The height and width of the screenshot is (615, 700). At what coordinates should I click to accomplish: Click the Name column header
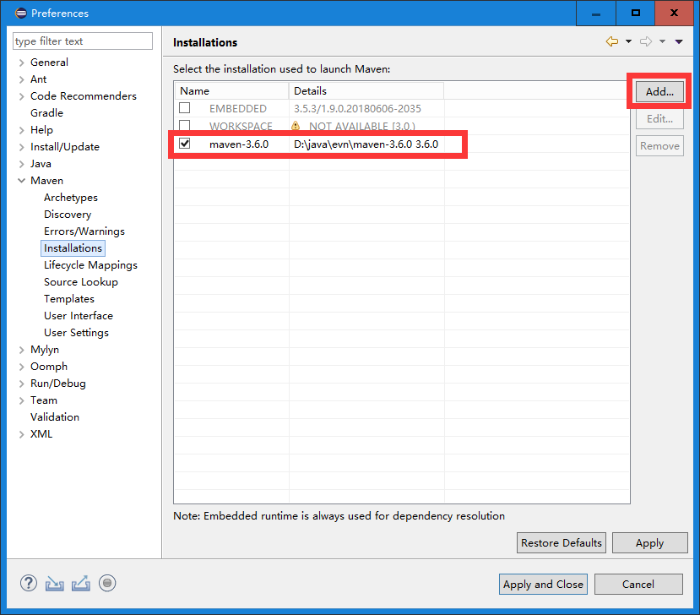pyautogui.click(x=231, y=90)
